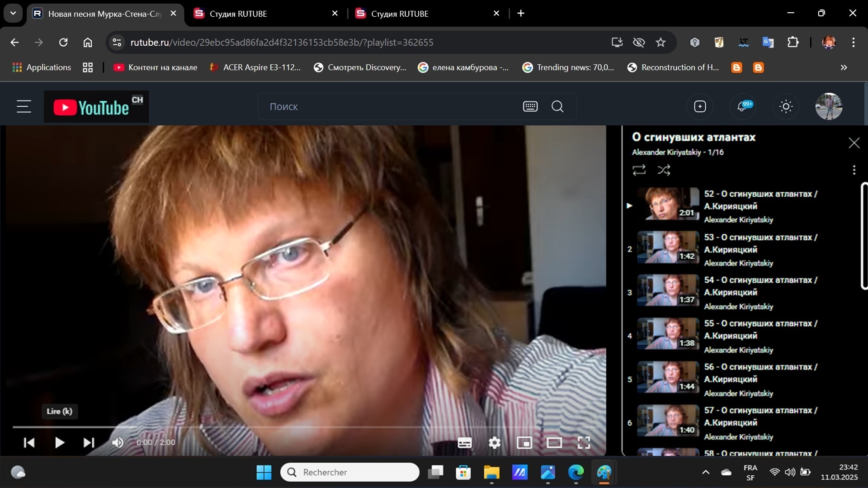Open the Контент на канале bookmark

click(156, 67)
